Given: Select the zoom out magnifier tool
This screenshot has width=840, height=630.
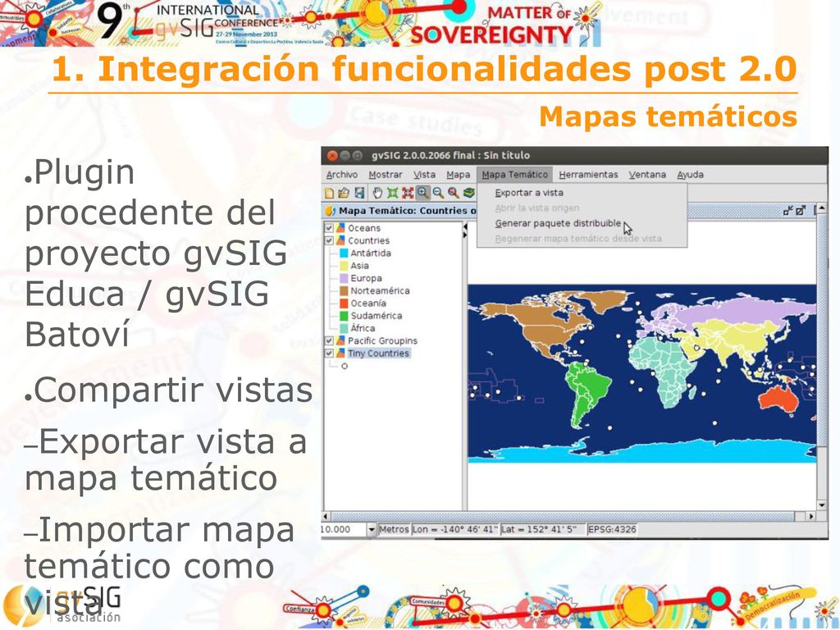Looking at the screenshot, I should (x=438, y=193).
